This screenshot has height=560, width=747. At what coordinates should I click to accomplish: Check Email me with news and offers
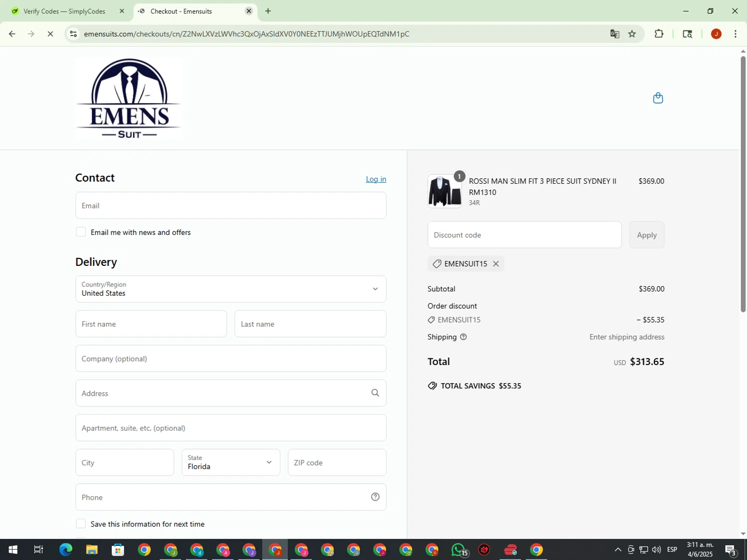pos(81,232)
